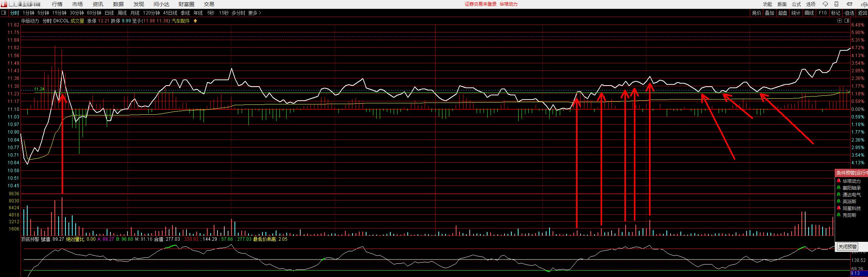This screenshot has height=277, width=868.
Task: Click the 标记 mark button
Action: [x=835, y=13]
